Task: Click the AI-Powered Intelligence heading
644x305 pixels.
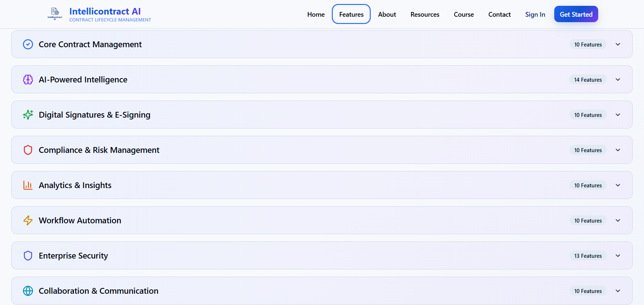Action: (83, 80)
